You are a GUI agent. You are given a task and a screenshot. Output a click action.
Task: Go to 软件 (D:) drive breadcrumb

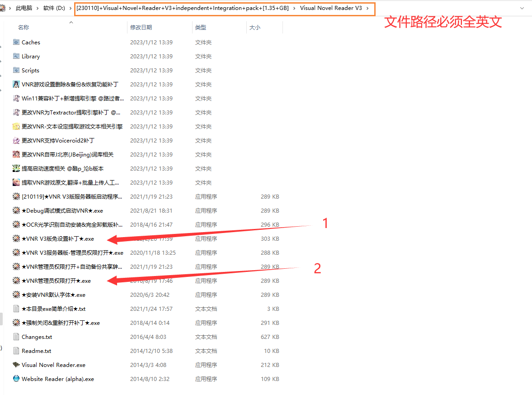tap(54, 8)
